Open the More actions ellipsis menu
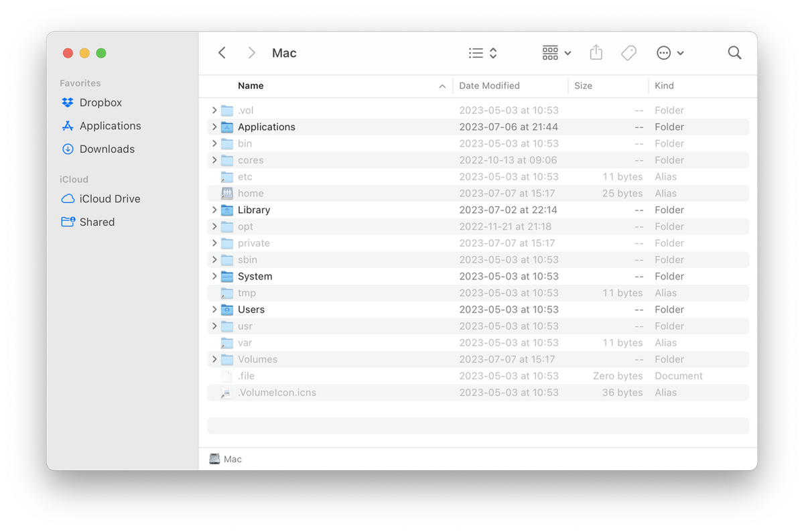This screenshot has height=532, width=804. (670, 53)
